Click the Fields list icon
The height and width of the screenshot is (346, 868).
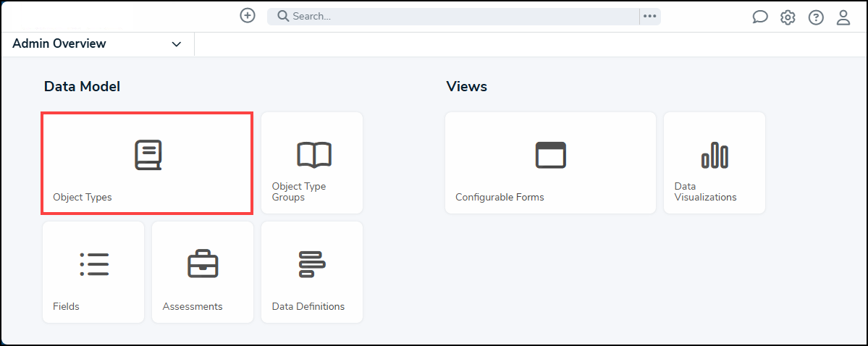pos(94,265)
